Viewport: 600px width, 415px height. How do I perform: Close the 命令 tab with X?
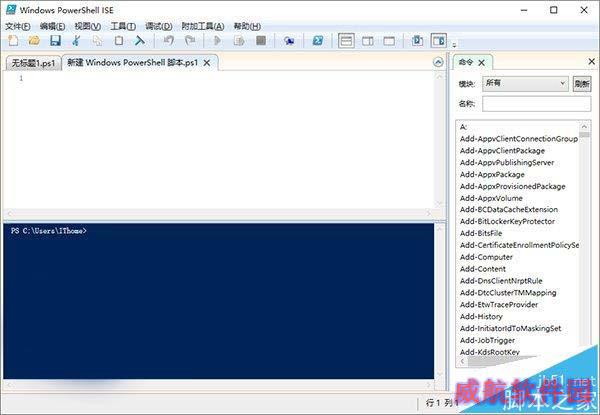(481, 63)
